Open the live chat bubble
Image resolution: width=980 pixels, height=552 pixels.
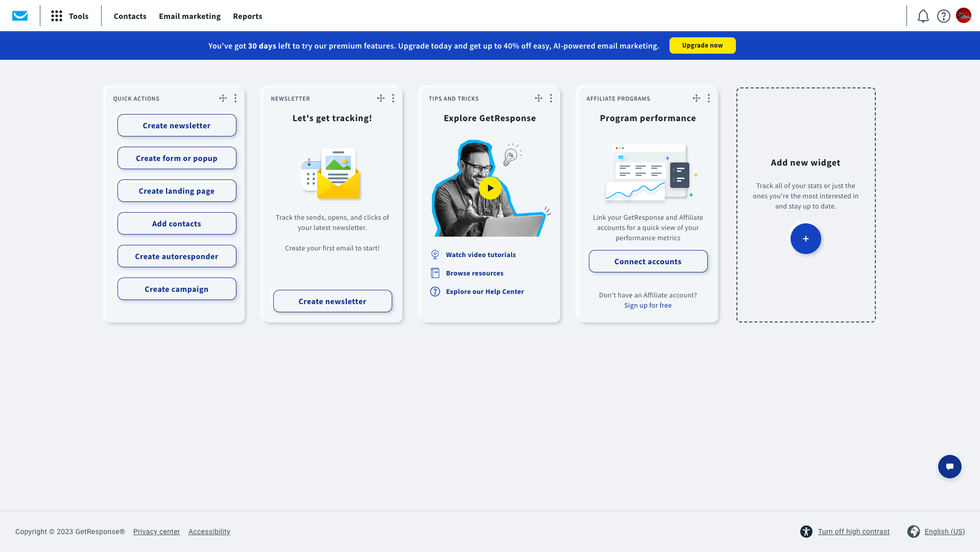[949, 467]
